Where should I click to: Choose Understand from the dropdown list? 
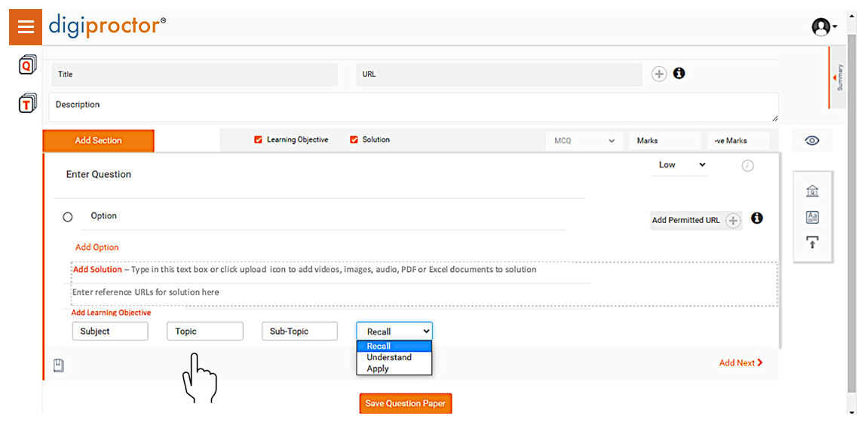click(x=389, y=357)
